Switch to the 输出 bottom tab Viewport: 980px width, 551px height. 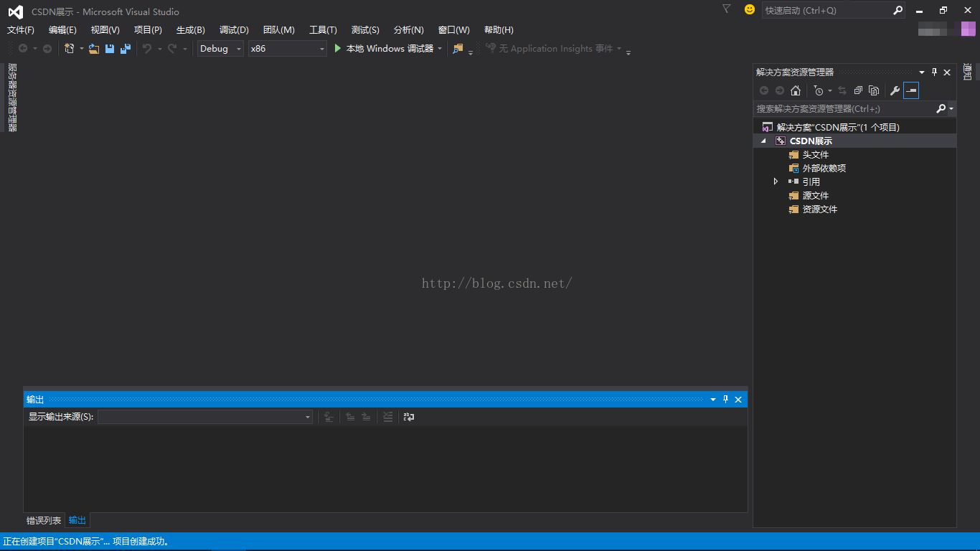point(77,521)
